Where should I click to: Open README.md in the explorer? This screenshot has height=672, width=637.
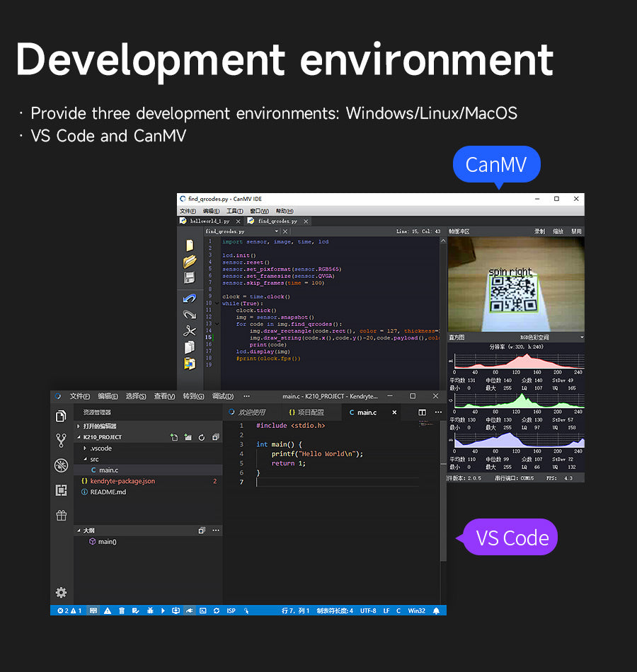[x=148, y=492]
